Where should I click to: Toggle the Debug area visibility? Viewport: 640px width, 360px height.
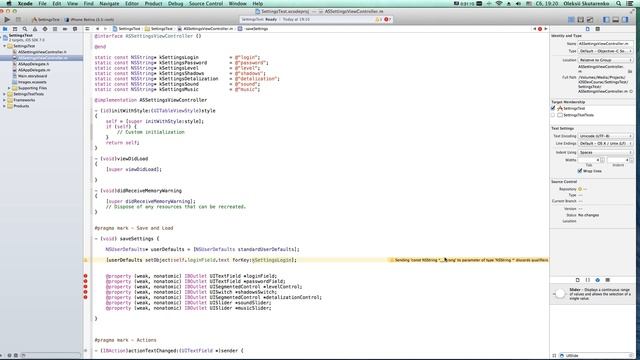pyautogui.click(x=616, y=20)
